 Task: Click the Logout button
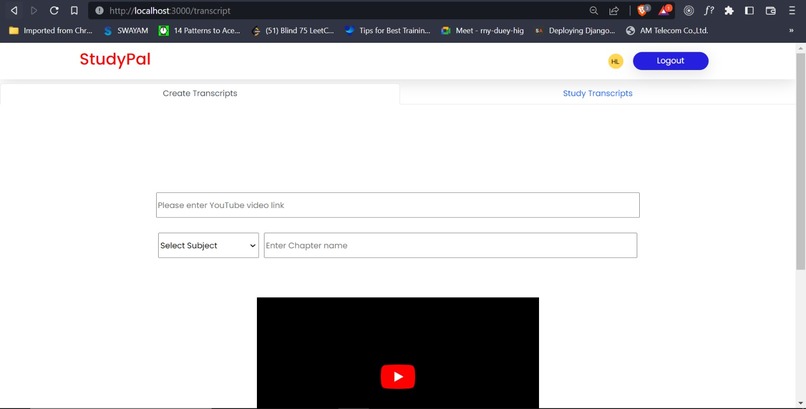[670, 61]
